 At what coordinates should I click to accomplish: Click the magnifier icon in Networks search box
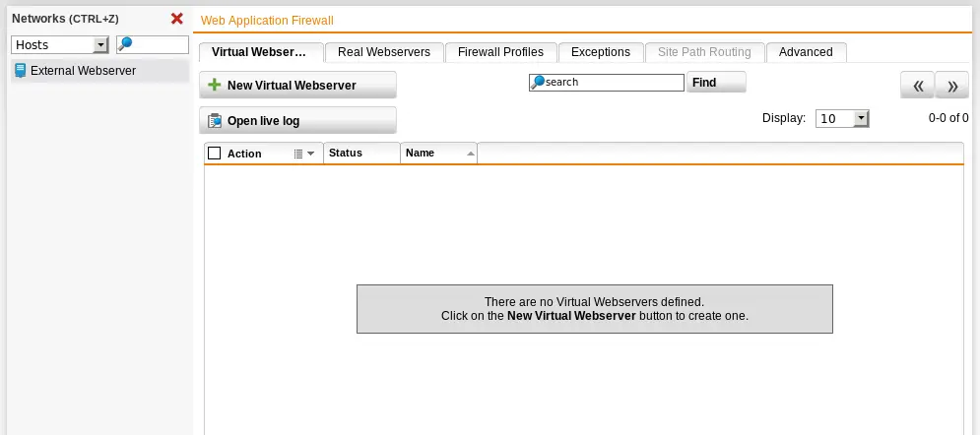[x=126, y=44]
